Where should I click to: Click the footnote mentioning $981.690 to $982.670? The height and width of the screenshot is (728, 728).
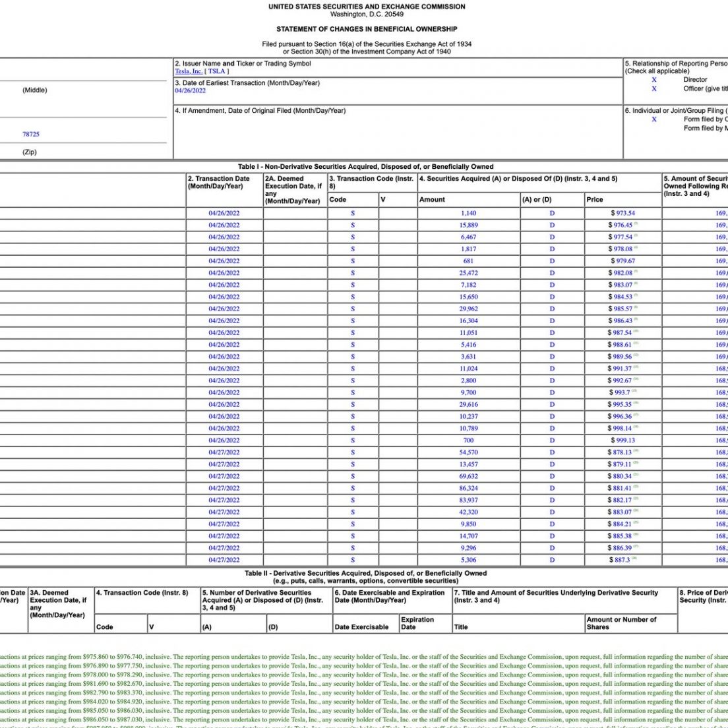click(x=364, y=684)
